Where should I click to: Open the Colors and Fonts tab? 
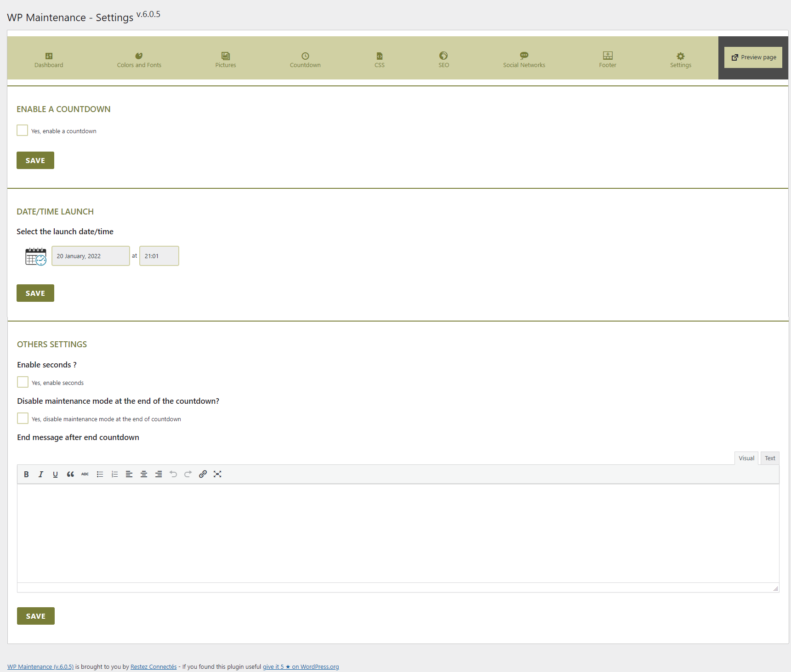point(139,60)
